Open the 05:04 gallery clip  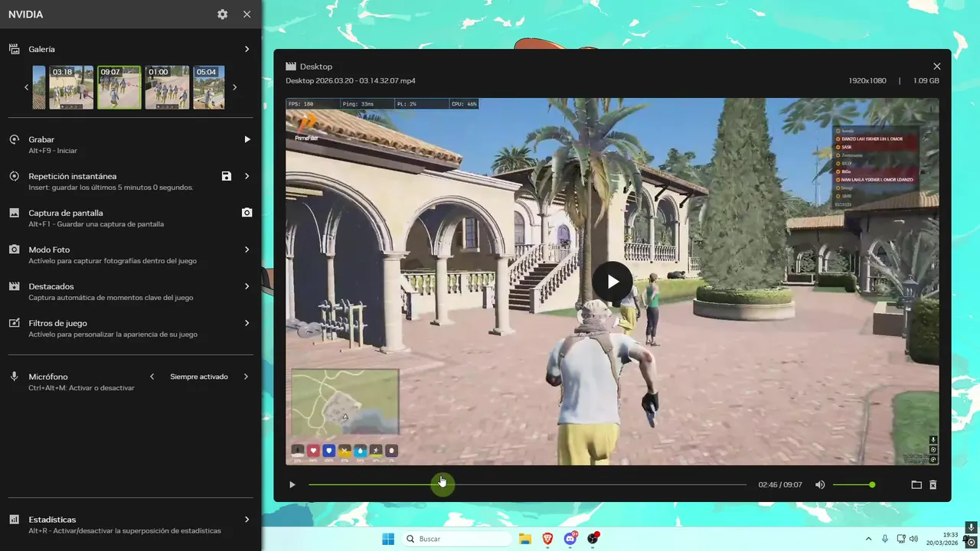[208, 87]
